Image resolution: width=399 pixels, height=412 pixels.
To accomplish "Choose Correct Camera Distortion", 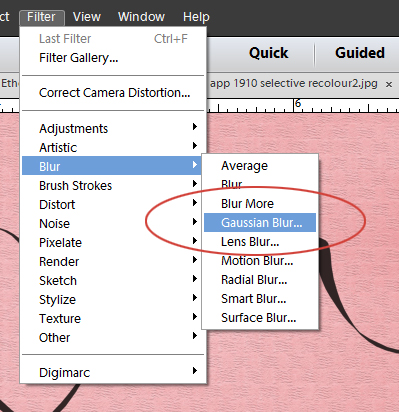I will coord(113,92).
